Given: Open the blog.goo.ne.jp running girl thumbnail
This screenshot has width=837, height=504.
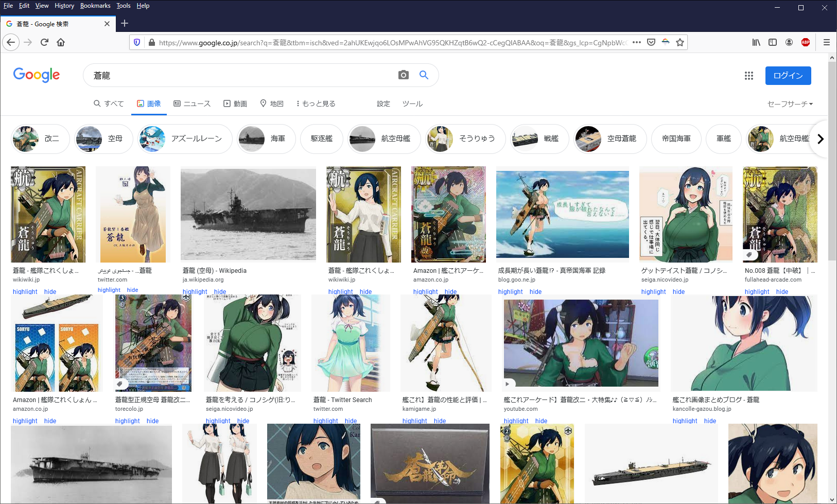Looking at the screenshot, I should pos(563,214).
